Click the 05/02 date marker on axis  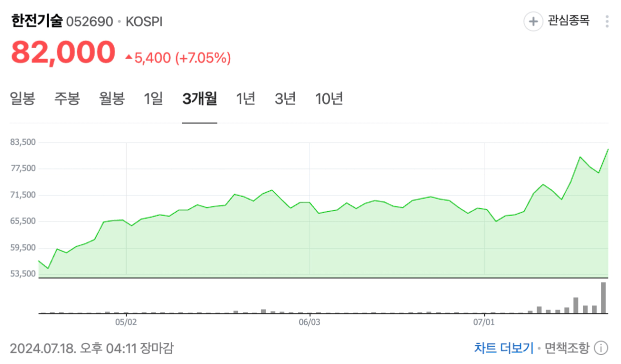pyautogui.click(x=126, y=322)
